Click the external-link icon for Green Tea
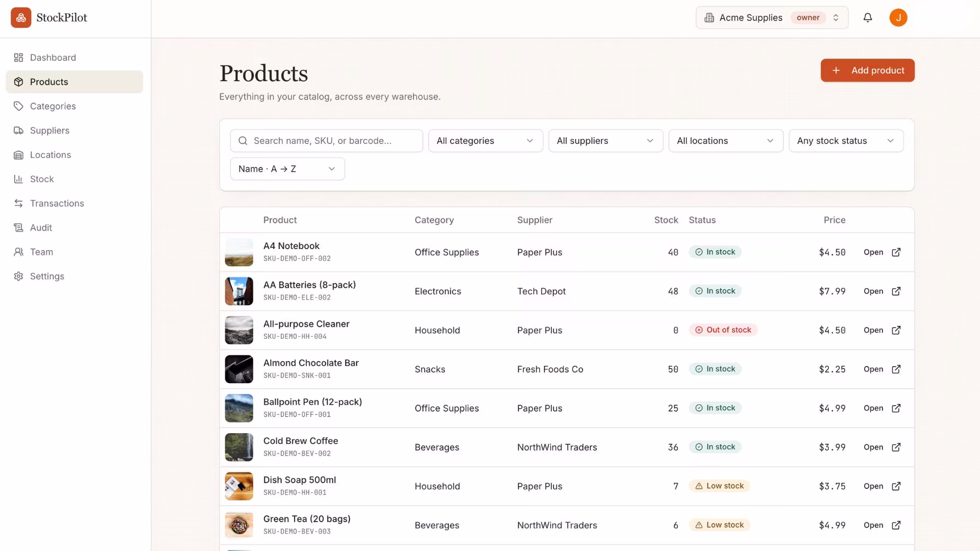The image size is (980, 551). [896, 525]
